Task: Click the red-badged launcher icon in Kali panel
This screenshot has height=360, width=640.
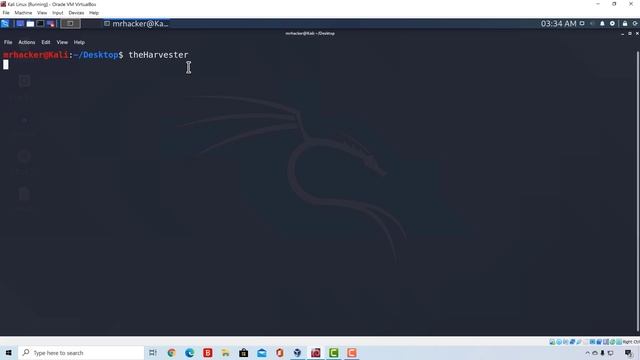Action: pos(51,24)
